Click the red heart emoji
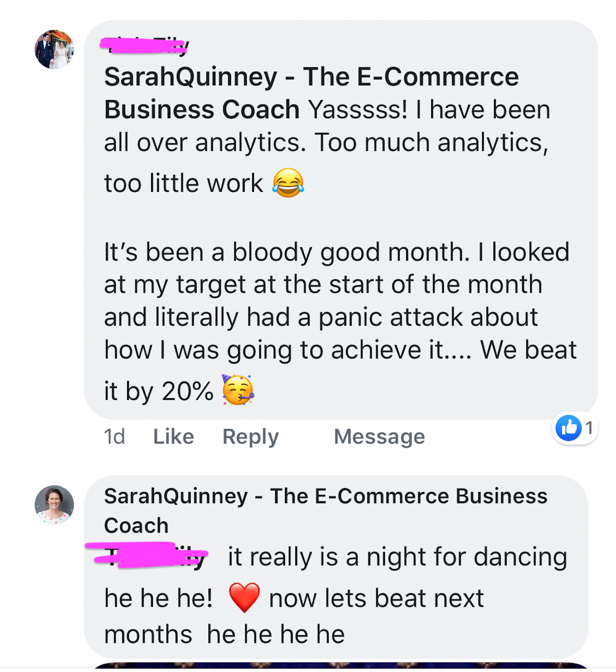Viewport: 616px width, 672px height. [x=244, y=598]
